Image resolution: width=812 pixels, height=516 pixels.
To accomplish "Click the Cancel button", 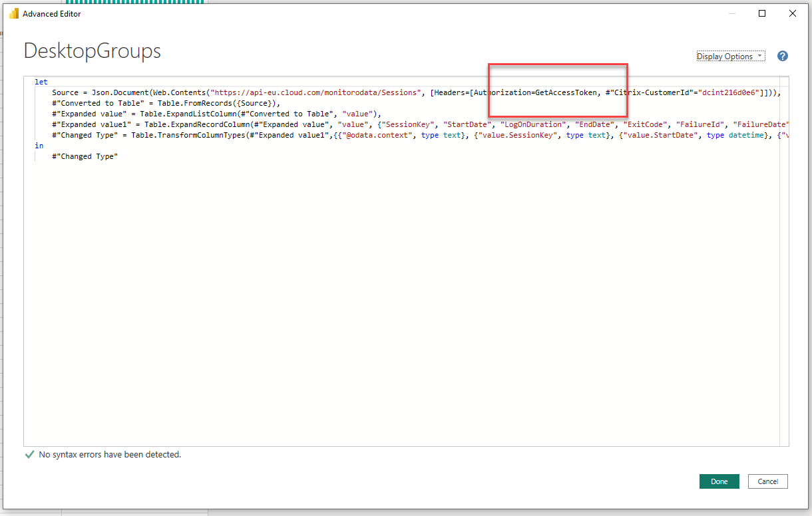I will (768, 481).
